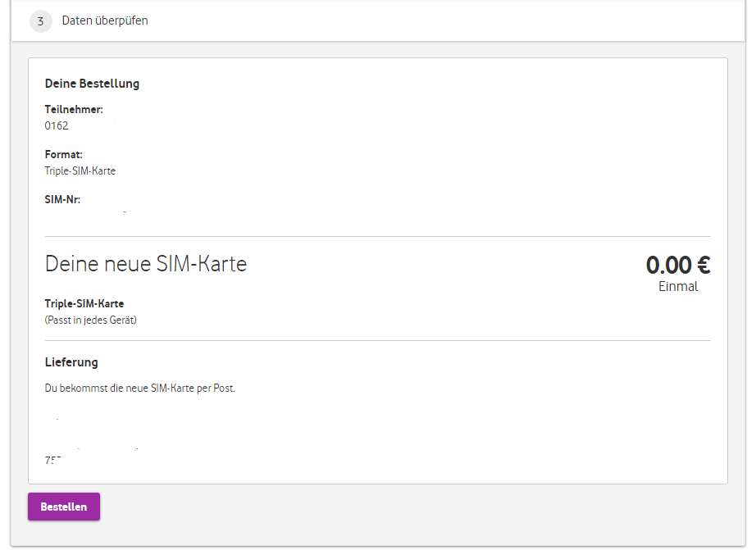The height and width of the screenshot is (550, 756).
Task: Select the Daten überprüfen step header
Action: pos(105,20)
